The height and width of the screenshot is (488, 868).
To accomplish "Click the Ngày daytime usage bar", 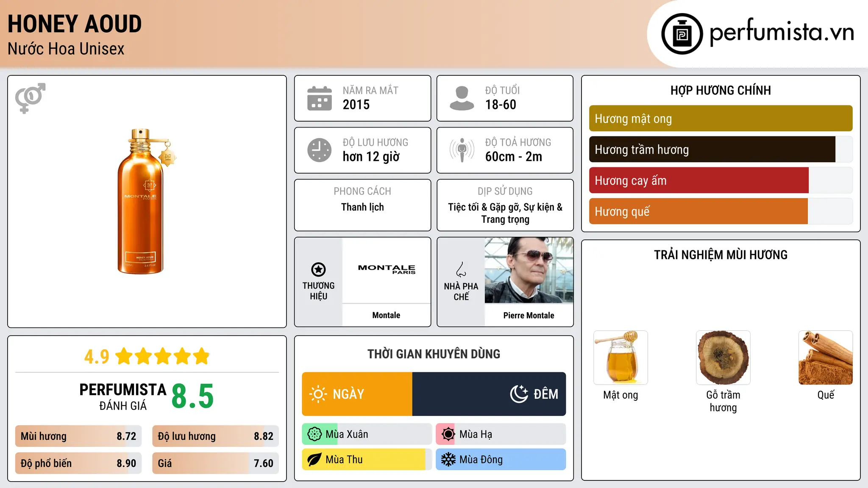I will tap(357, 394).
